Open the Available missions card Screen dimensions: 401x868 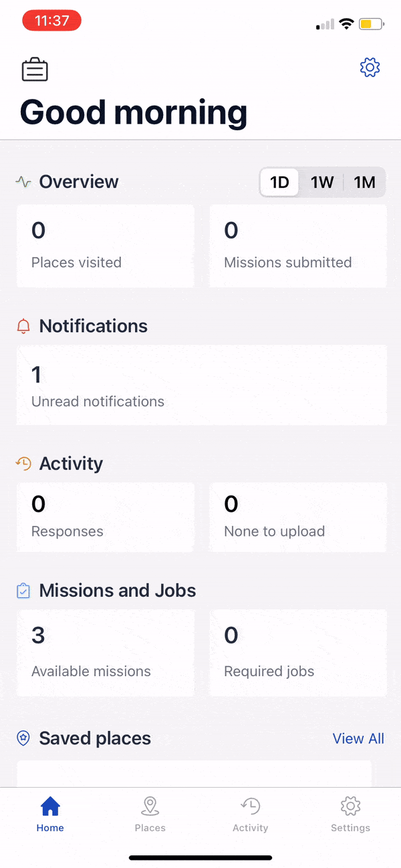[x=105, y=652]
